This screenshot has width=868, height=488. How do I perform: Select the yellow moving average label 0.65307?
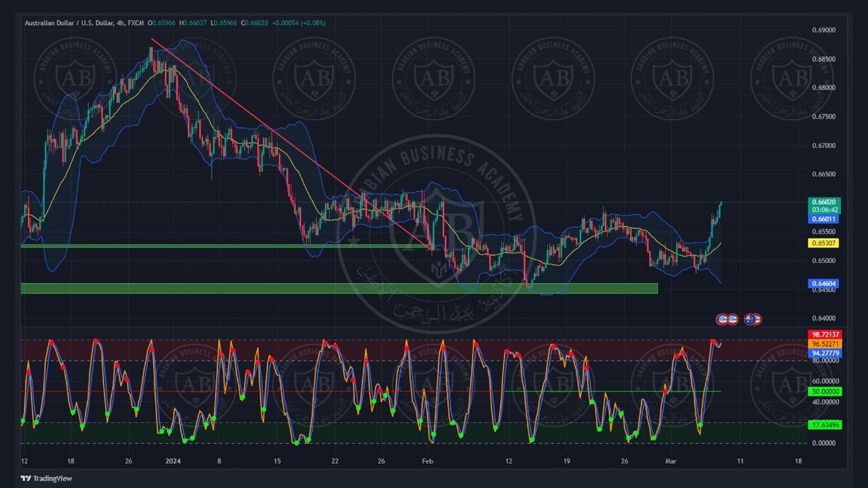click(x=825, y=243)
